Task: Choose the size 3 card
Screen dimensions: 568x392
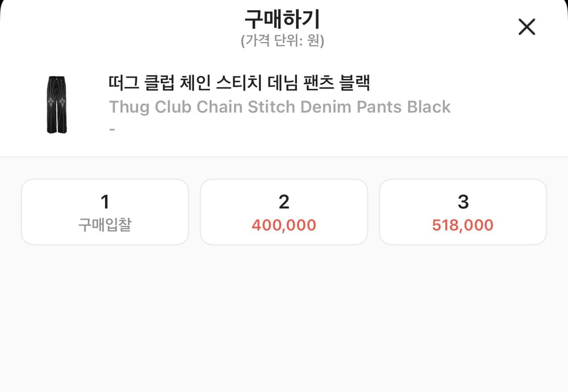Action: [x=462, y=211]
